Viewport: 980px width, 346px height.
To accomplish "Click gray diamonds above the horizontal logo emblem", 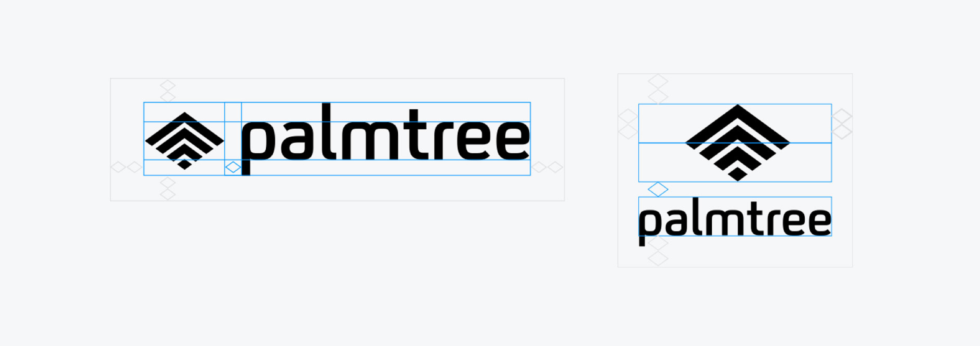I will coord(168,91).
